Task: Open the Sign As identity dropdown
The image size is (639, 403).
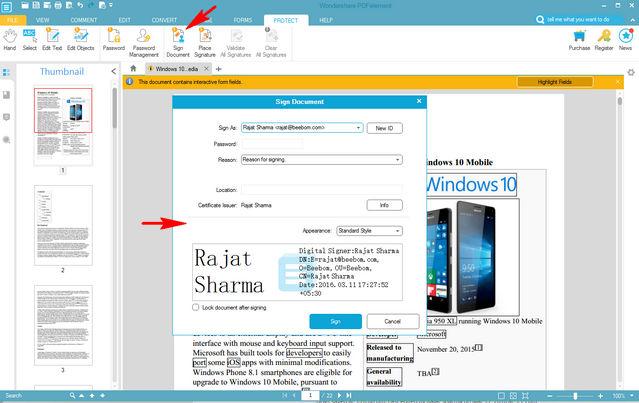Action: [358, 128]
